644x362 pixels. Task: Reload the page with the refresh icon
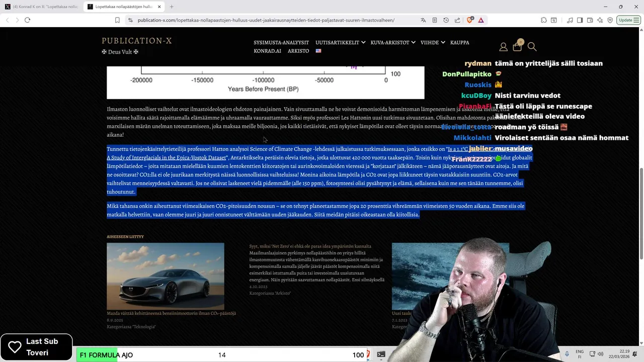coord(27,20)
